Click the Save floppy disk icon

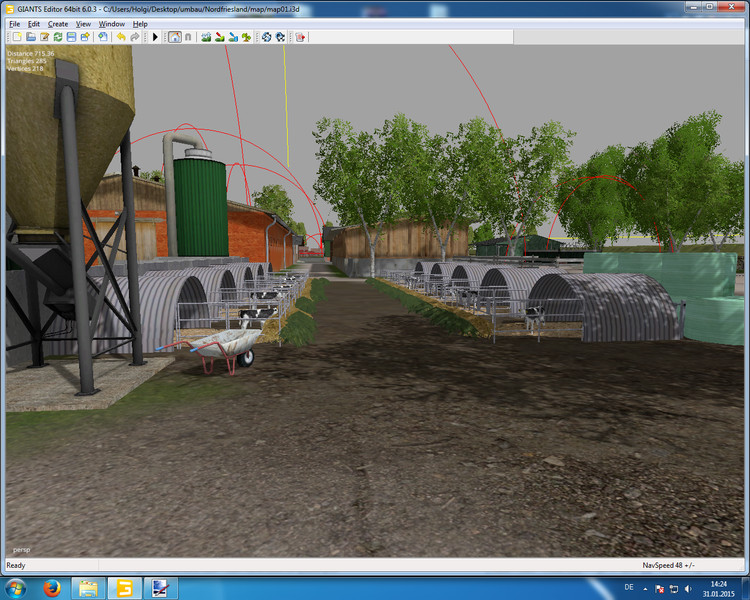(x=71, y=37)
